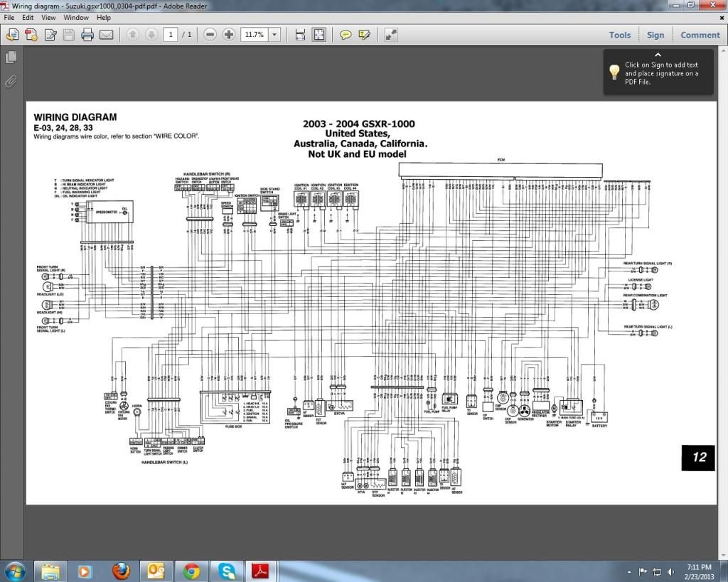728x582 pixels.
Task: Open the zoom level dropdown arrow
Action: point(274,35)
